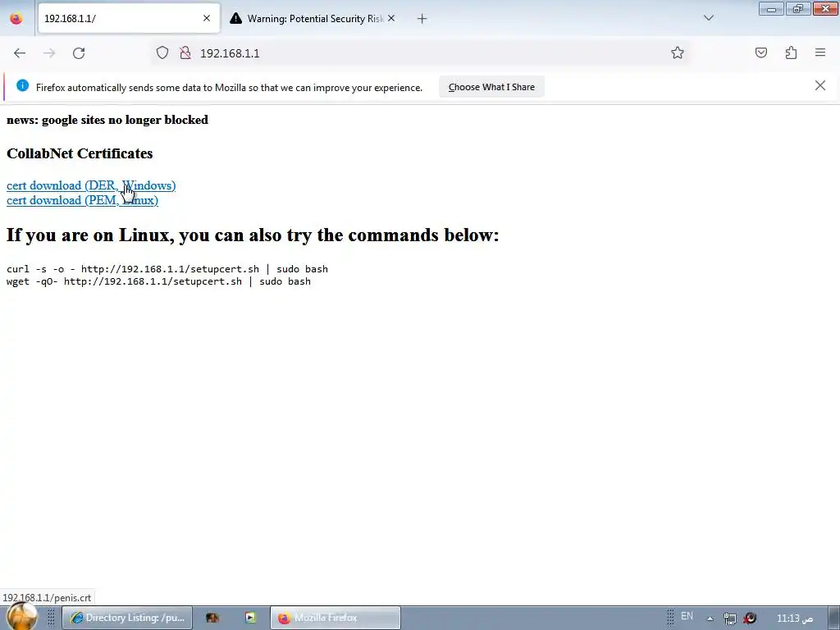Click the Firefox logo icon in tab strip

[x=16, y=19]
